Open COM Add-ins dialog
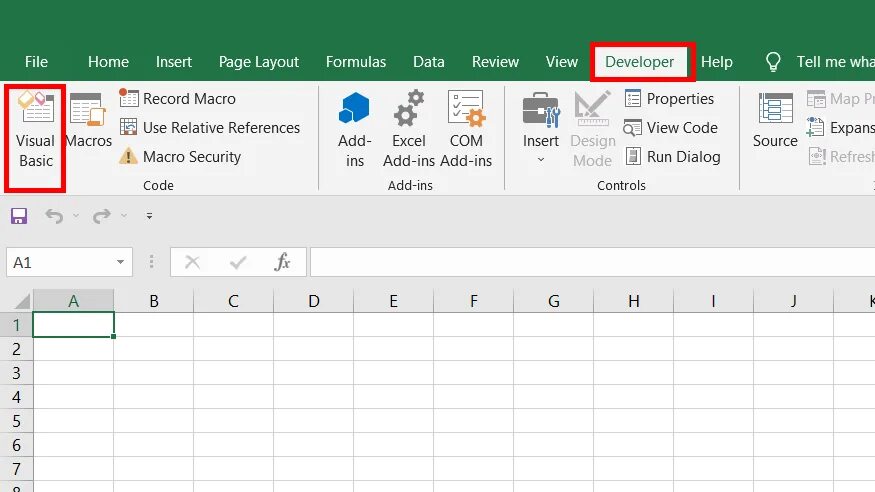The width and height of the screenshot is (875, 492). click(x=466, y=130)
